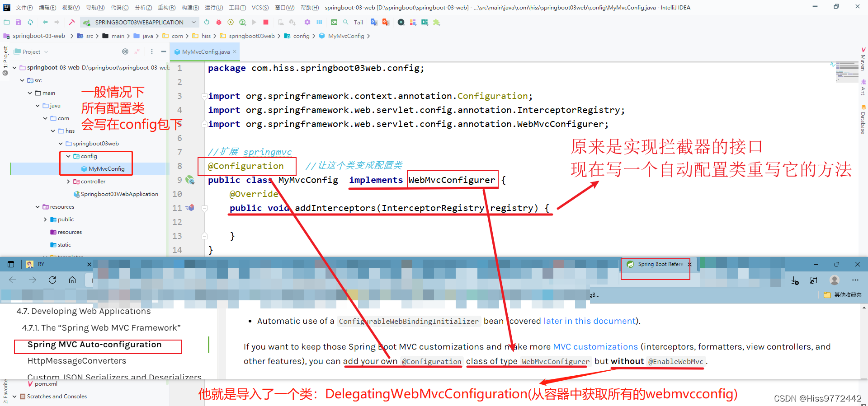Click the Save All floppy disk icon

[x=19, y=22]
